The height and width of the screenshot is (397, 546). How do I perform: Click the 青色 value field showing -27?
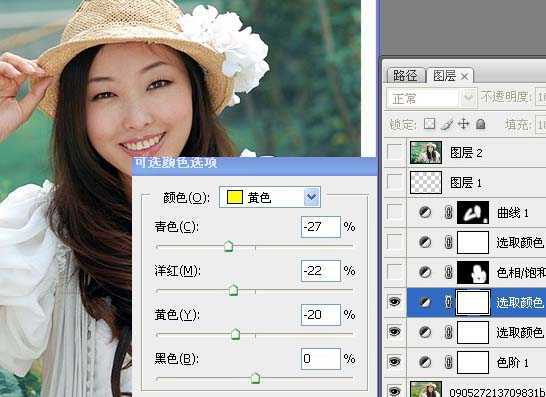[321, 227]
